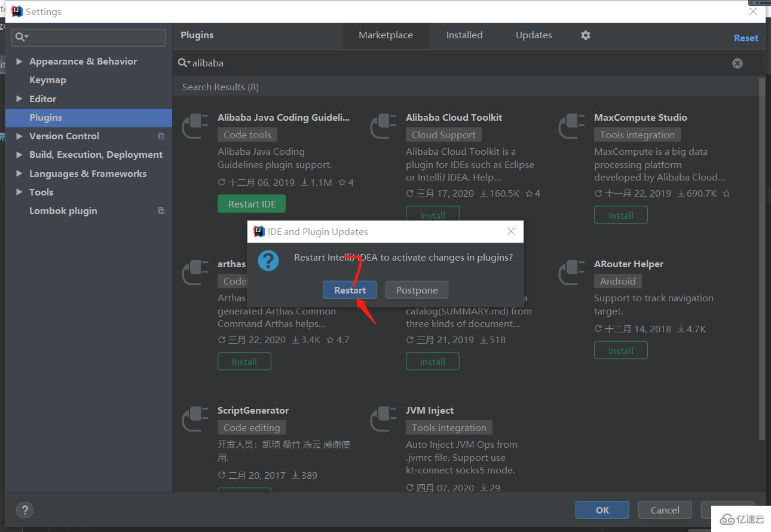Select Plugins in settings tree

88,118
